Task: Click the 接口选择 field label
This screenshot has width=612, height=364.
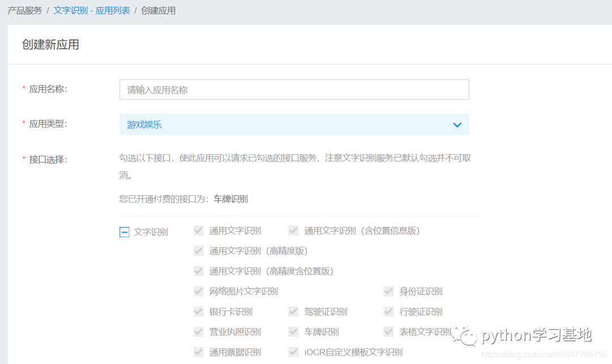Action: (x=48, y=160)
